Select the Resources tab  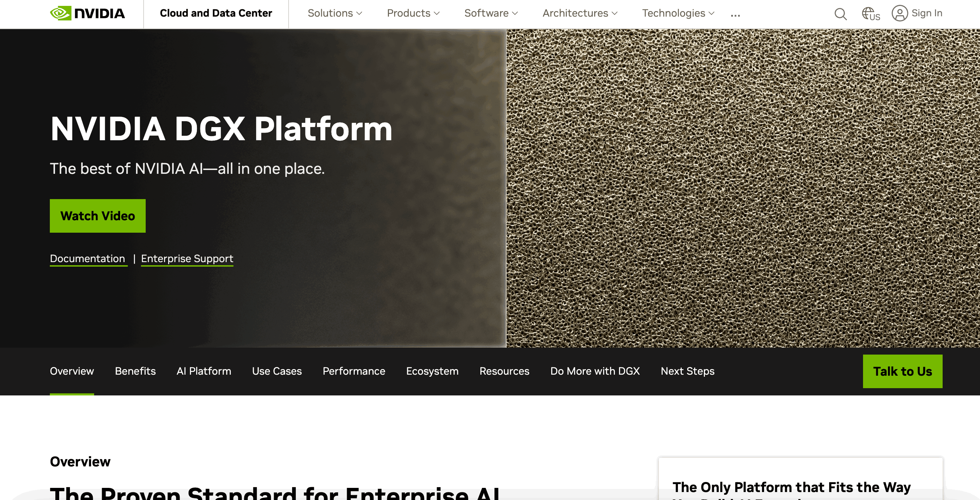coord(505,371)
